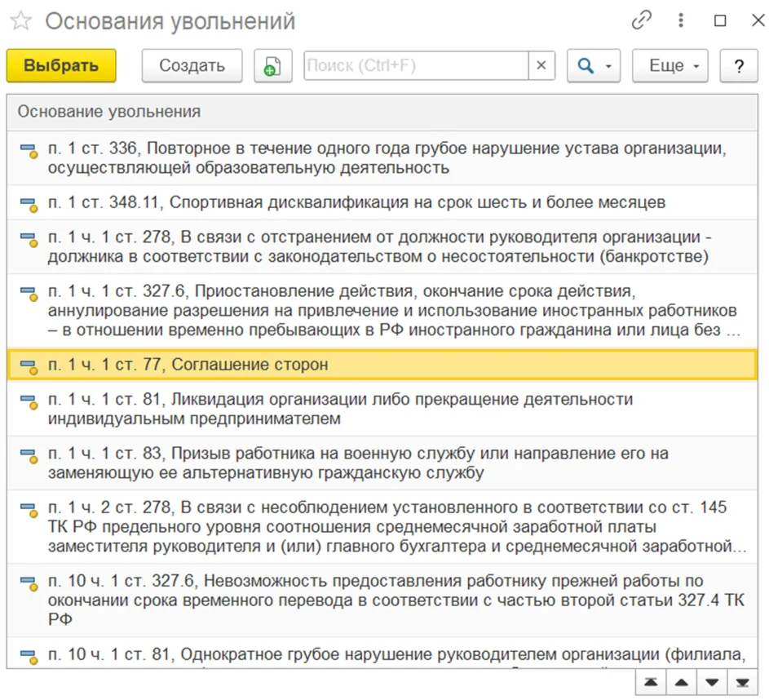Click item icon of Ликвидация организации row

coord(29,401)
